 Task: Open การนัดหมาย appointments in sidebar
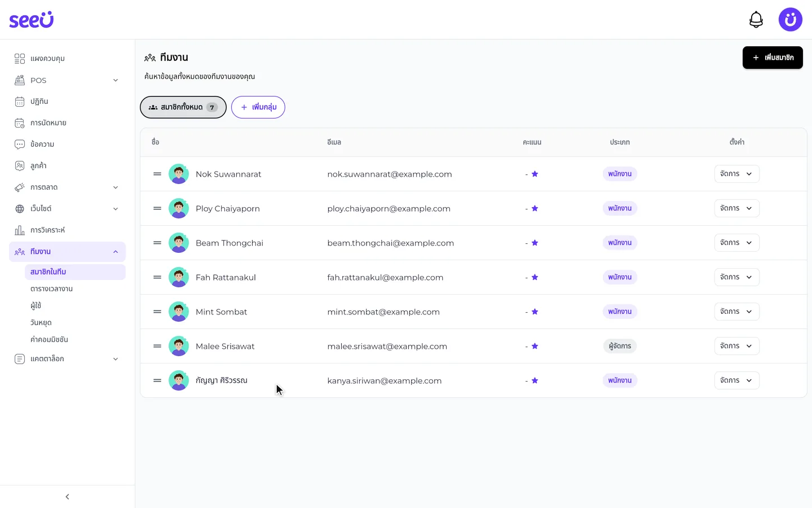(67, 123)
